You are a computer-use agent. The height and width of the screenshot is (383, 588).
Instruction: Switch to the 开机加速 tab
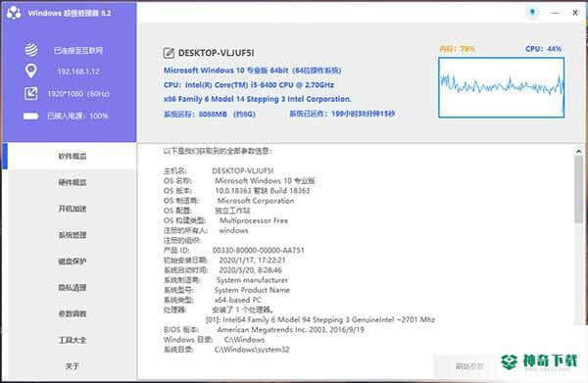pyautogui.click(x=72, y=209)
